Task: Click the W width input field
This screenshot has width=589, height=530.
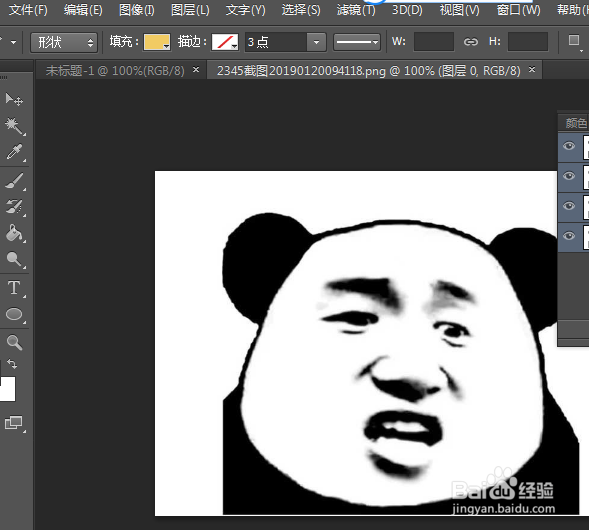Action: 434,42
